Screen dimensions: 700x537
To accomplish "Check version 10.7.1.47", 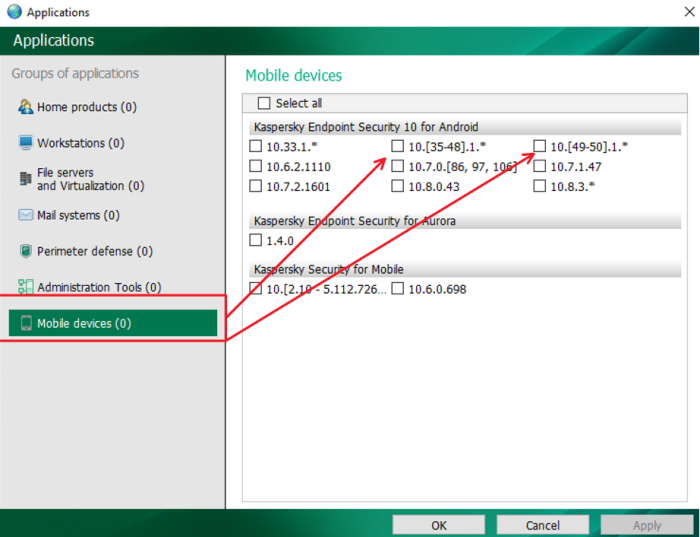I will point(539,166).
